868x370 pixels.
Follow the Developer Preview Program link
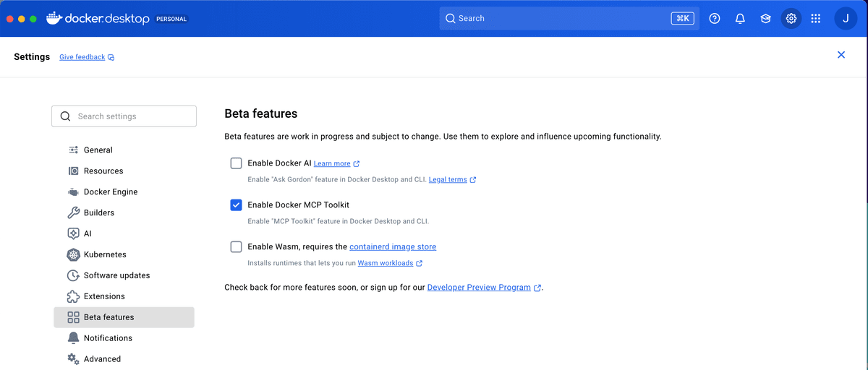pyautogui.click(x=479, y=288)
